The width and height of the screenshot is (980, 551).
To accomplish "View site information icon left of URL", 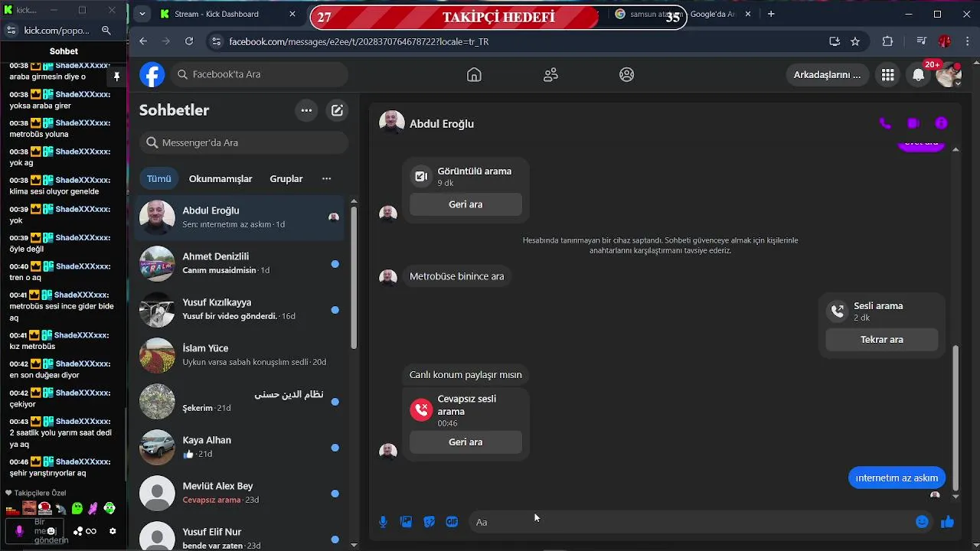I will tap(216, 41).
